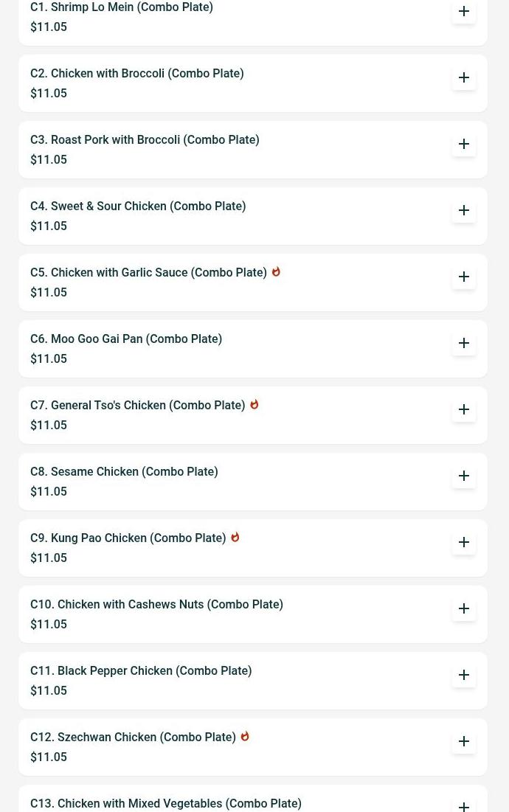The image size is (509, 812).
Task: Add Kung Pao Chicken using plus icon
Action: click(x=464, y=542)
